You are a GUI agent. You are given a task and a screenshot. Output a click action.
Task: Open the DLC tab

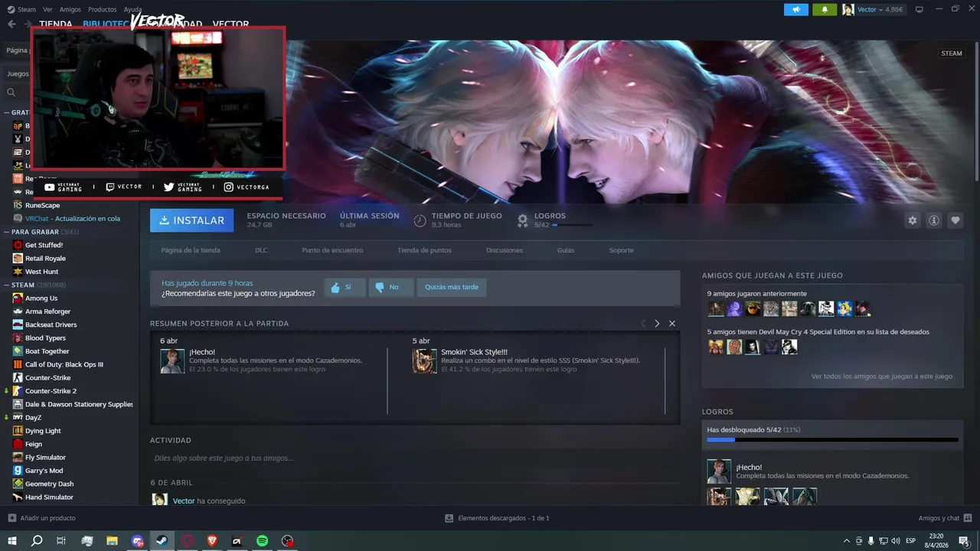pos(261,250)
